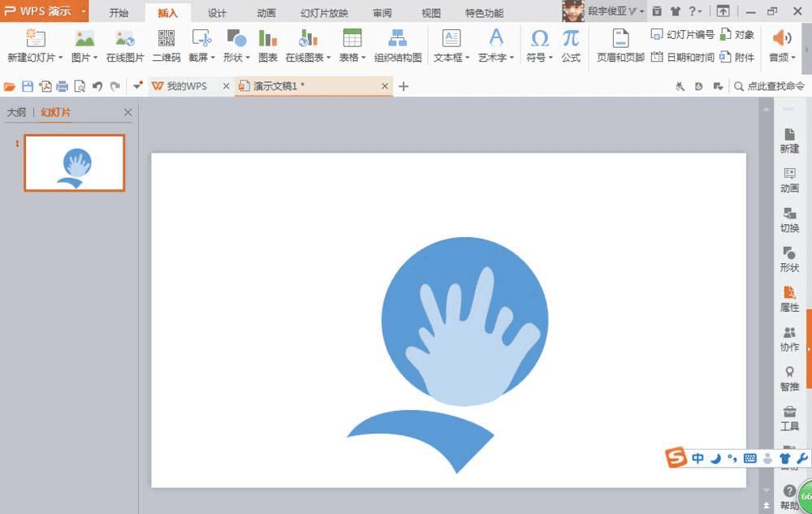Screen dimensions: 812x514
Task: Select slide 1 thumbnail
Action: 75,163
